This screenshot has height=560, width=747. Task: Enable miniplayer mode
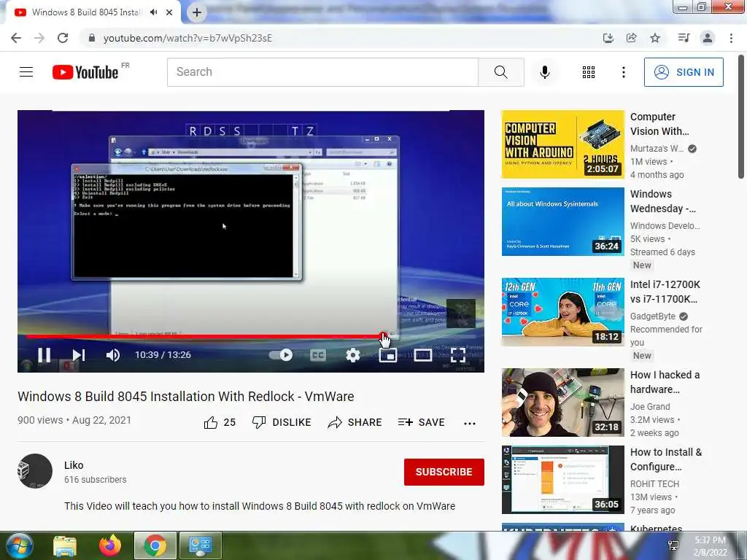[x=388, y=355]
